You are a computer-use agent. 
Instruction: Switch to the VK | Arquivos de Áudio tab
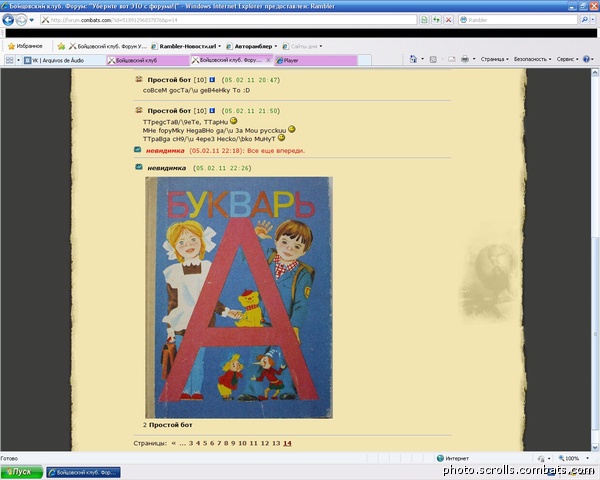pos(64,60)
